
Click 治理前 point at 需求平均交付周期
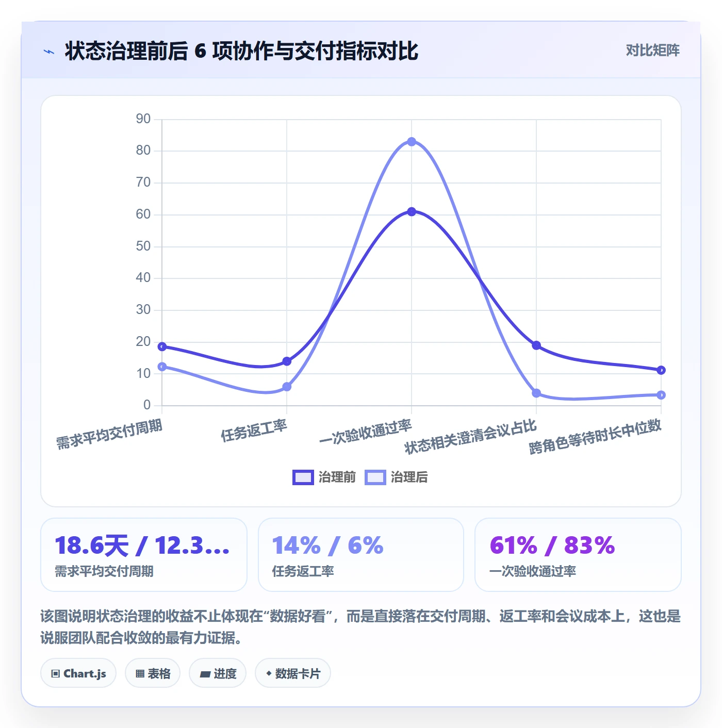(162, 346)
